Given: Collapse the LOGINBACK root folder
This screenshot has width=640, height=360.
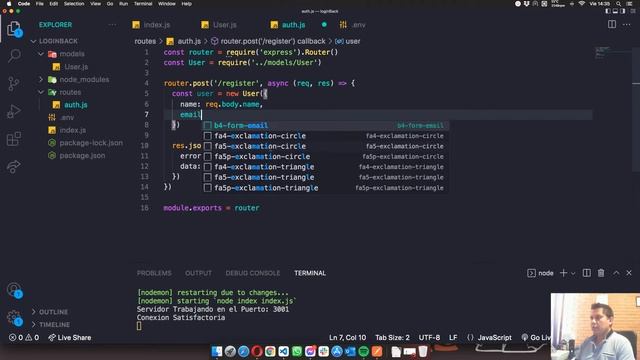Looking at the screenshot, I should pos(34,41).
